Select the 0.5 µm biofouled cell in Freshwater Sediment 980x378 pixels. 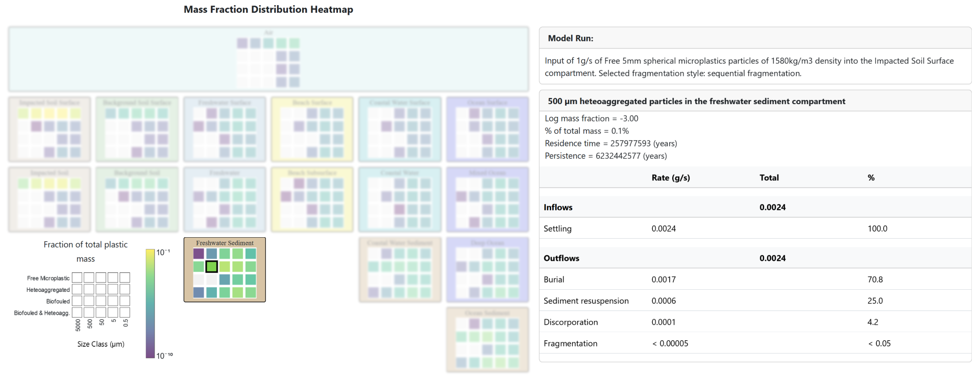point(251,280)
